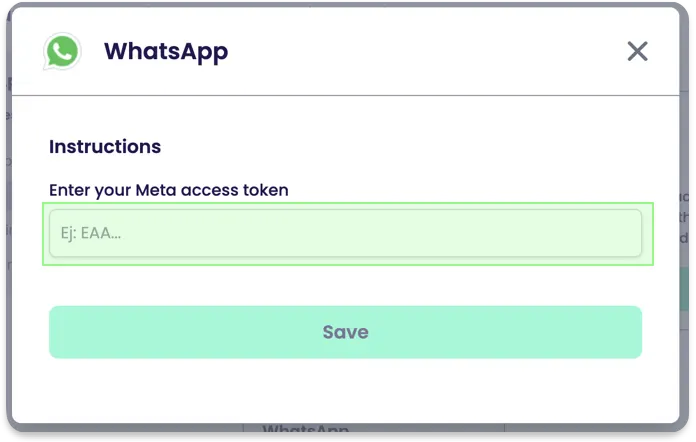The width and height of the screenshot is (696, 442).
Task: Click the 'Ej: EAA...' placeholder text
Action: click(x=91, y=234)
